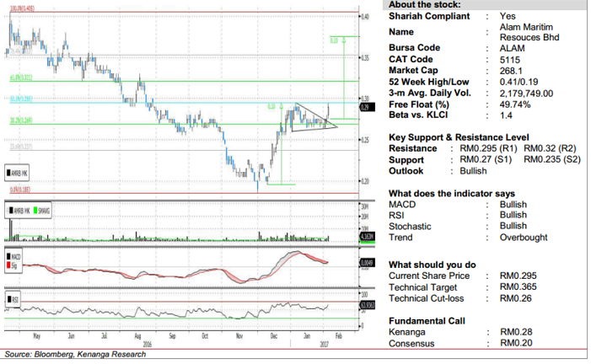Viewport: 591px width, 364px height.
Task: Click the '2017' year label under the axis
Action: coord(324,345)
